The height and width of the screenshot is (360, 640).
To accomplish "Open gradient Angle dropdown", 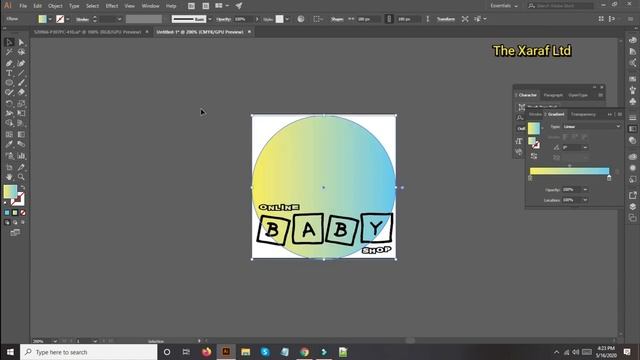I will [x=585, y=147].
